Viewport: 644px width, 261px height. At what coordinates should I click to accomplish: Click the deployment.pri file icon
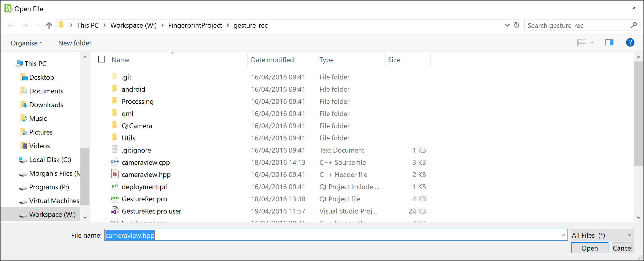pyautogui.click(x=115, y=187)
